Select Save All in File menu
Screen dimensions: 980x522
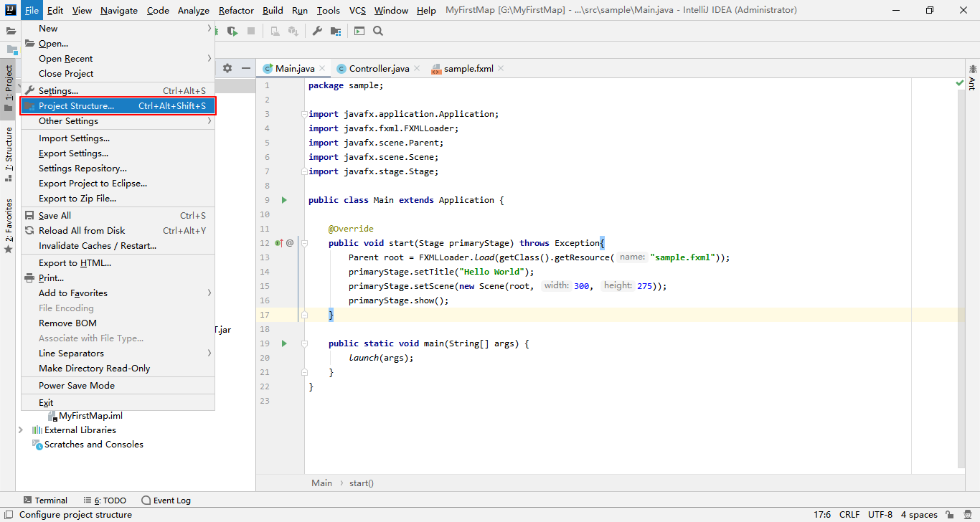coord(118,215)
